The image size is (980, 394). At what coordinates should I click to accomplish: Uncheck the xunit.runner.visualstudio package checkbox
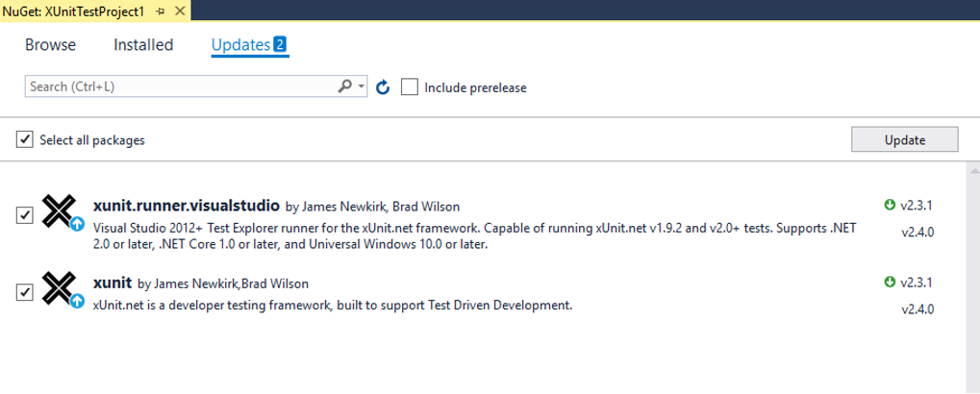(25, 214)
